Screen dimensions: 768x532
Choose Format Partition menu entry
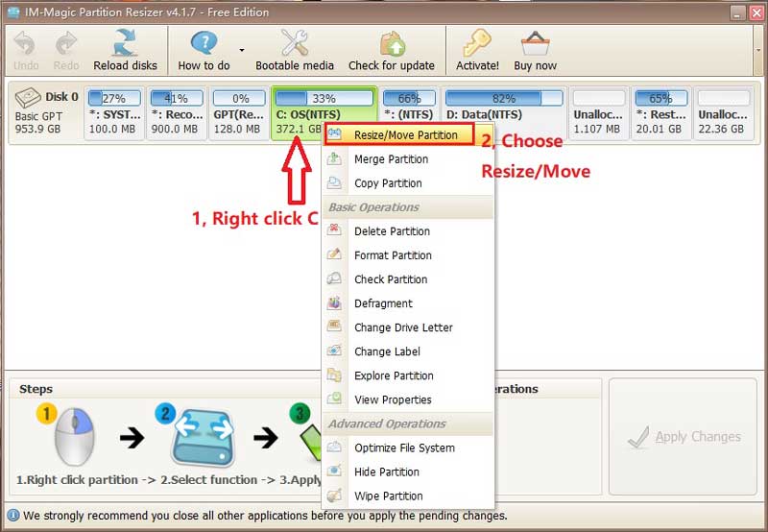tap(408, 255)
